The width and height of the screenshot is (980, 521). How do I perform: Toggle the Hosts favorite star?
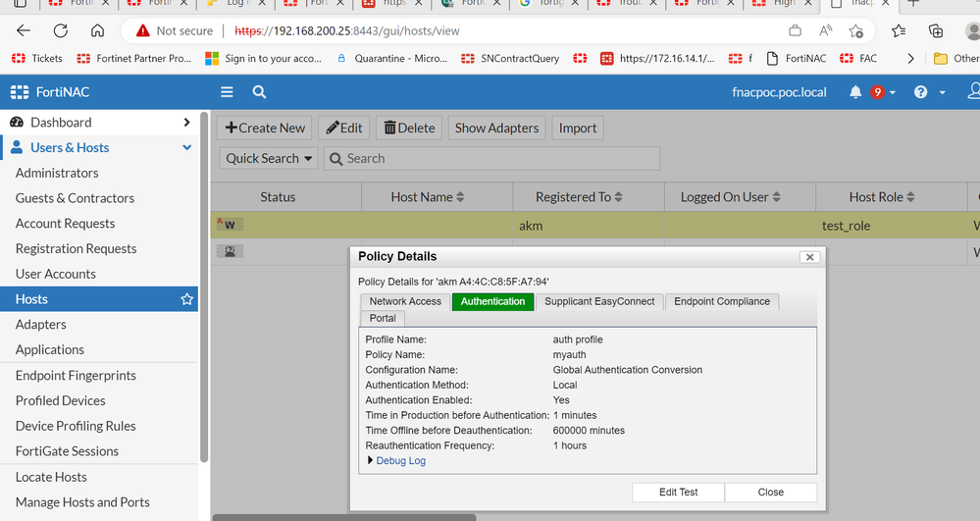click(186, 299)
